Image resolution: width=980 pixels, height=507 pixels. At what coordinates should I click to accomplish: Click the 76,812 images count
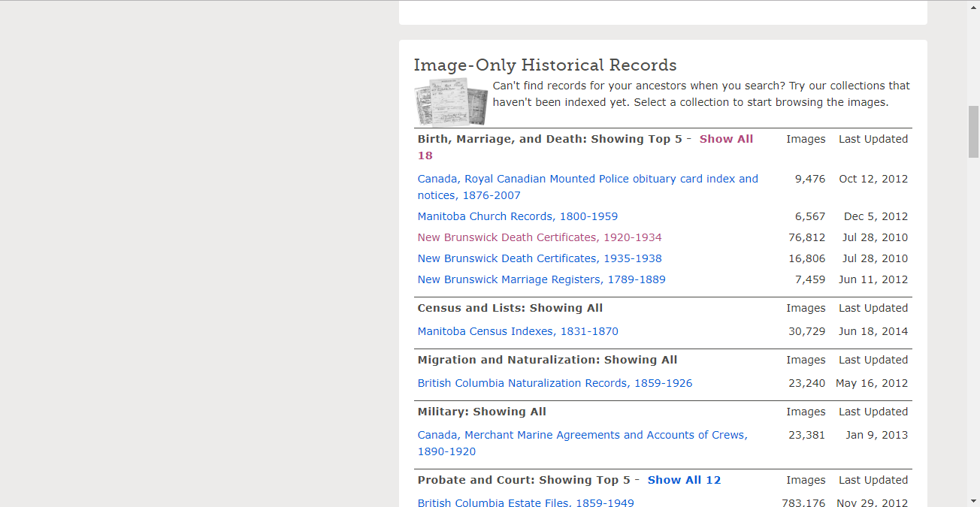[x=806, y=237]
